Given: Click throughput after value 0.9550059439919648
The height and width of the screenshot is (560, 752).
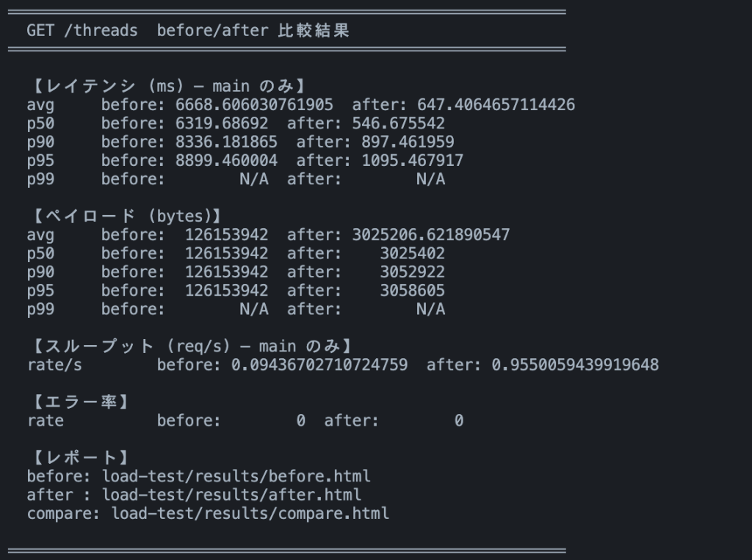Looking at the screenshot, I should 570,365.
